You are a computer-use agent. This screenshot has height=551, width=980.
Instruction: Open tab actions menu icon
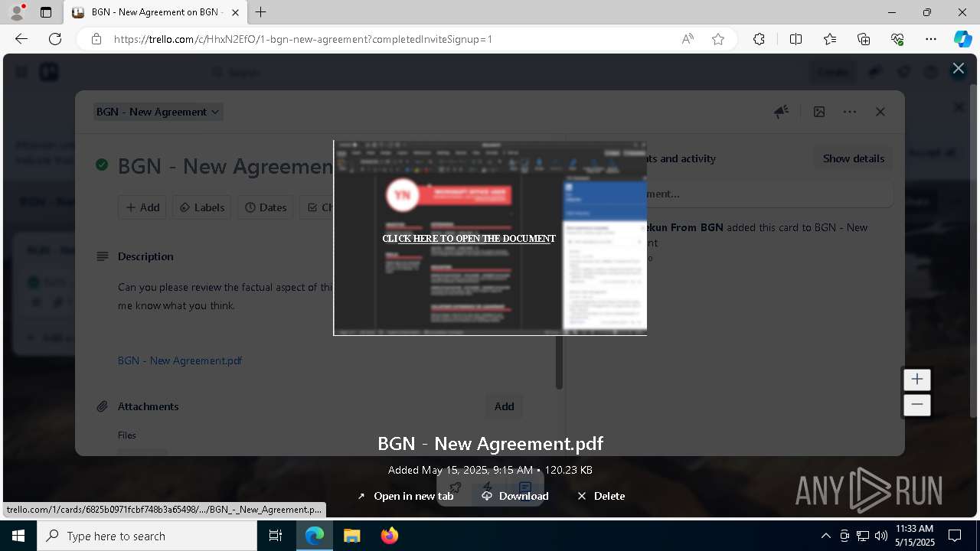click(46, 12)
